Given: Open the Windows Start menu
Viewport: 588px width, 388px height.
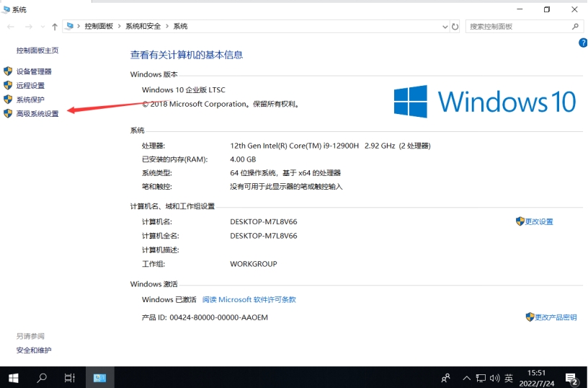Looking at the screenshot, I should 13,377.
